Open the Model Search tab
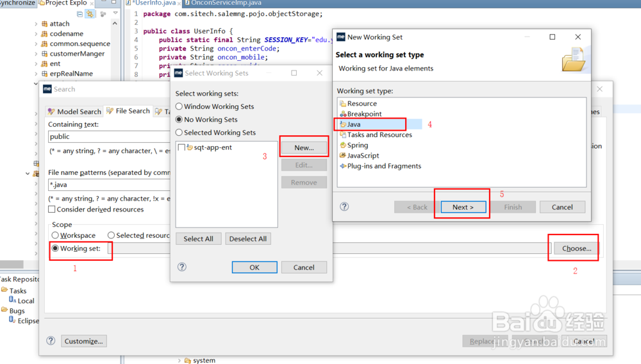 74,112
